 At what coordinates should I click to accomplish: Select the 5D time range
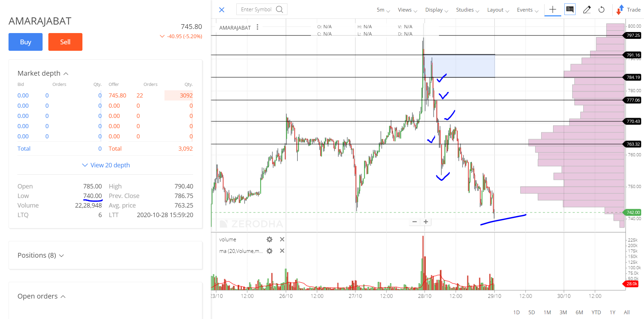(x=532, y=312)
